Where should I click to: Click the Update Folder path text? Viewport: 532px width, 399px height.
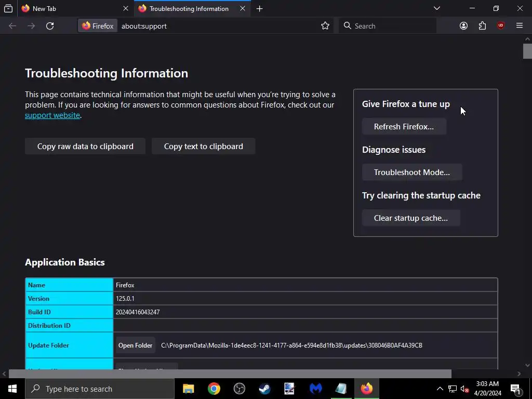point(291,345)
